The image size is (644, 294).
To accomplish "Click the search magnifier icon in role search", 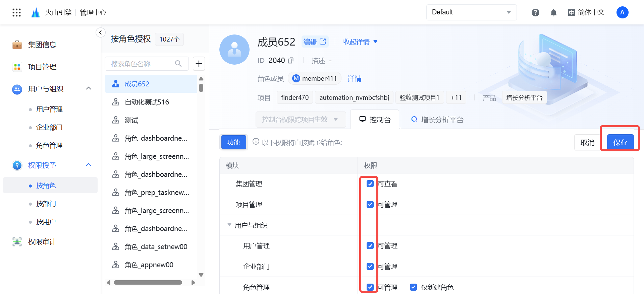I will [x=178, y=64].
